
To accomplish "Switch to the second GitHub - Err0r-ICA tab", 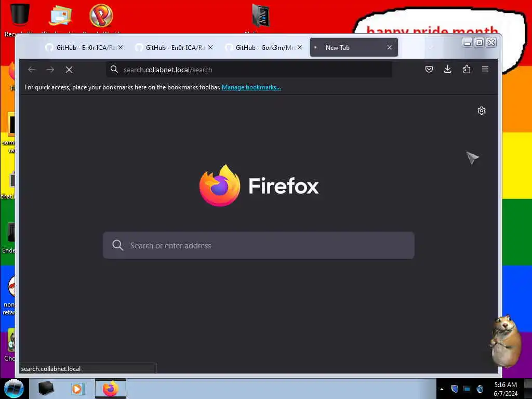I will (x=174, y=47).
